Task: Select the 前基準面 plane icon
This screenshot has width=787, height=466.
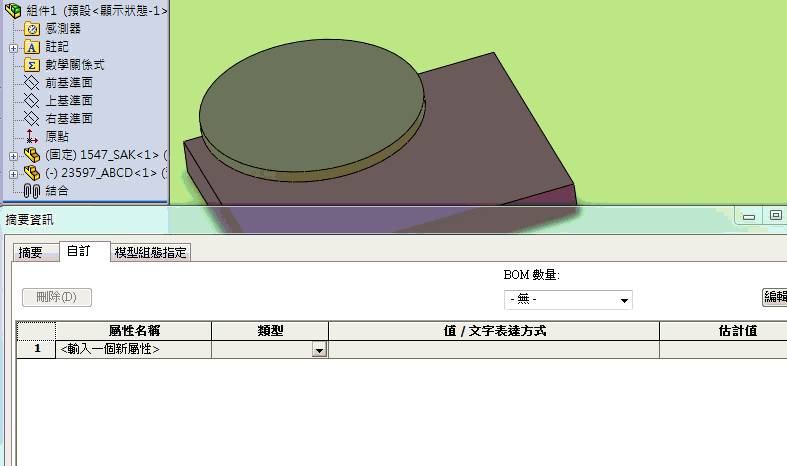Action: click(x=32, y=83)
